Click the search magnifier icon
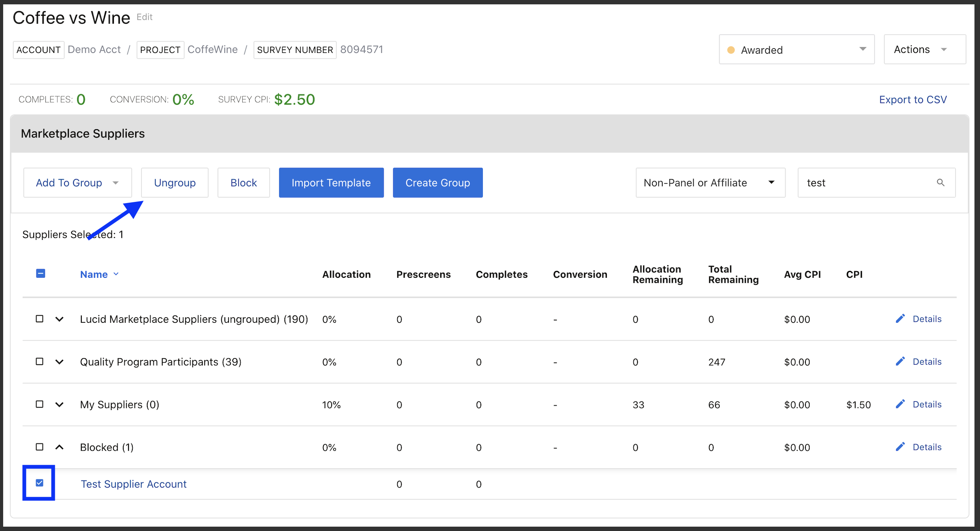 click(x=940, y=183)
